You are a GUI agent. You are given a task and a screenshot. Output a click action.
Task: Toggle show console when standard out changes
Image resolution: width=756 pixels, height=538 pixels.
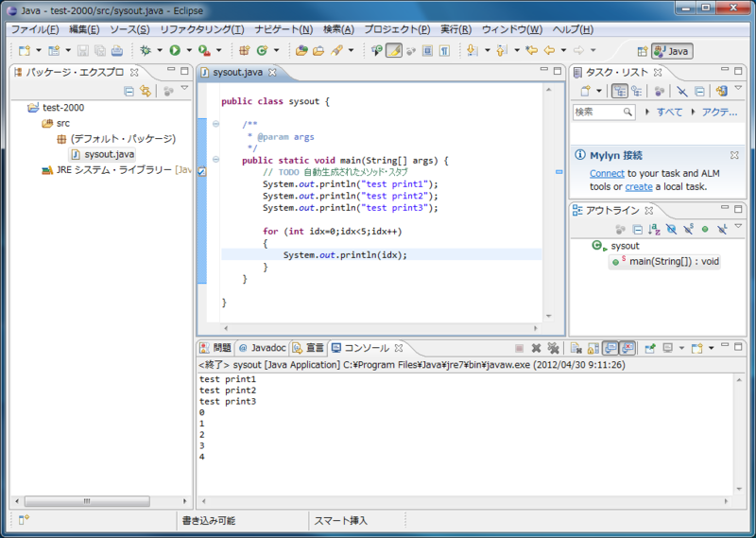pos(610,348)
